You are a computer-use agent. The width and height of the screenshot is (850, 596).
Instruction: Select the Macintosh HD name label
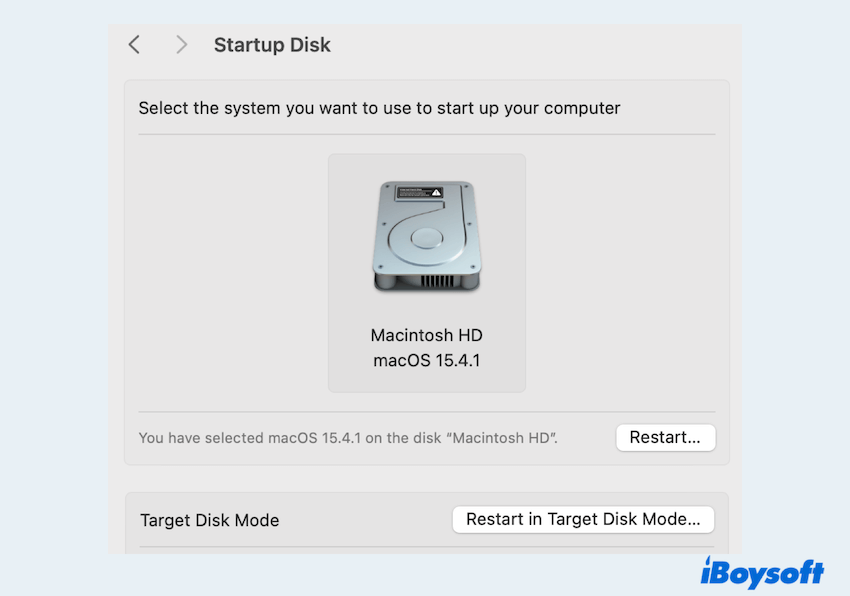[x=426, y=335]
